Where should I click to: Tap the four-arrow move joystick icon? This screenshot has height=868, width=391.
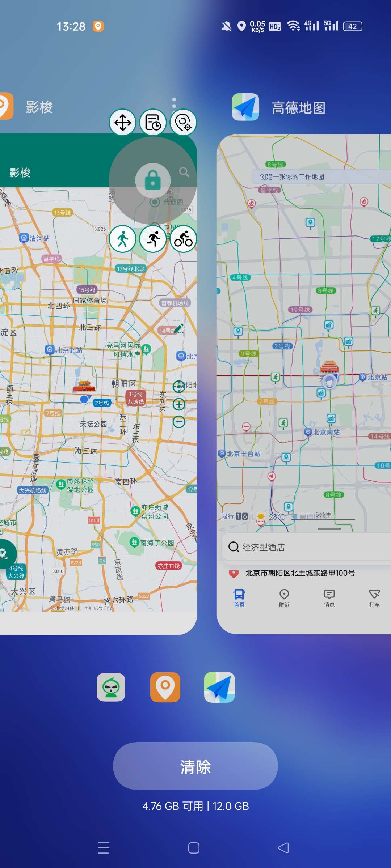[123, 123]
